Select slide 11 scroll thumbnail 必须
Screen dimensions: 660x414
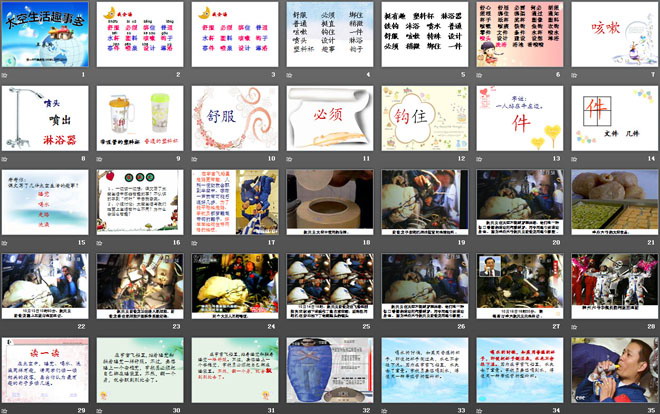(x=330, y=118)
